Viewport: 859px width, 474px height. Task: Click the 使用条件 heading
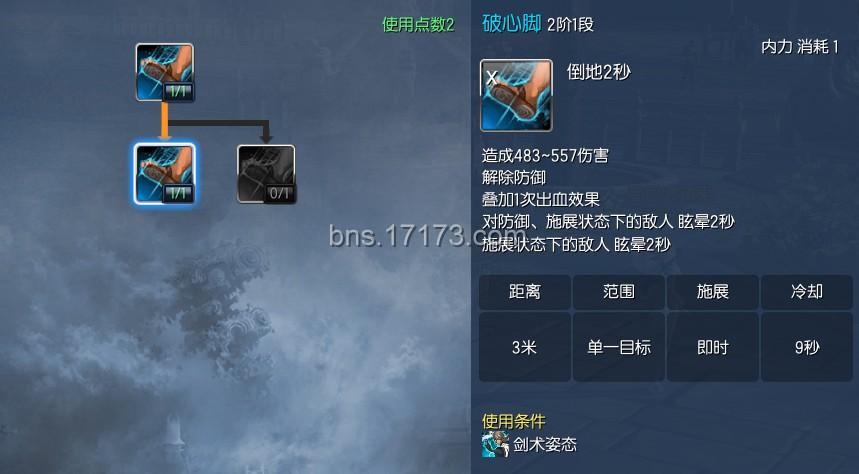(514, 421)
